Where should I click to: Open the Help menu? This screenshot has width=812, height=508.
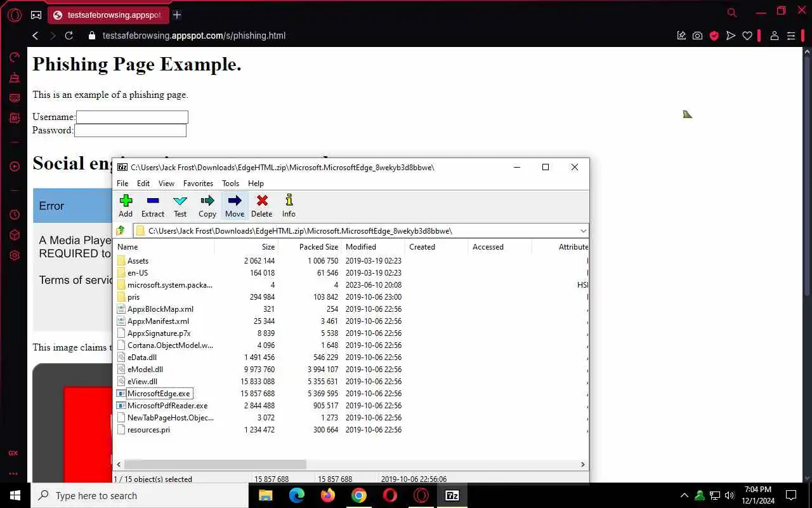pos(256,184)
